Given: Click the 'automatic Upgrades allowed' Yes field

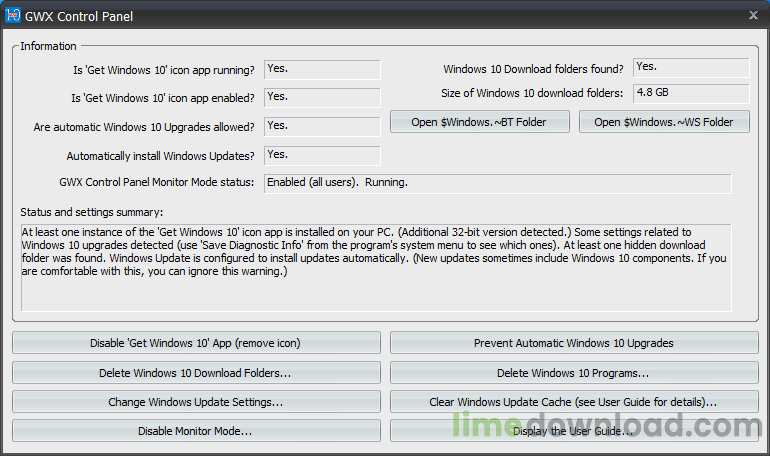Looking at the screenshot, I should click(322, 127).
